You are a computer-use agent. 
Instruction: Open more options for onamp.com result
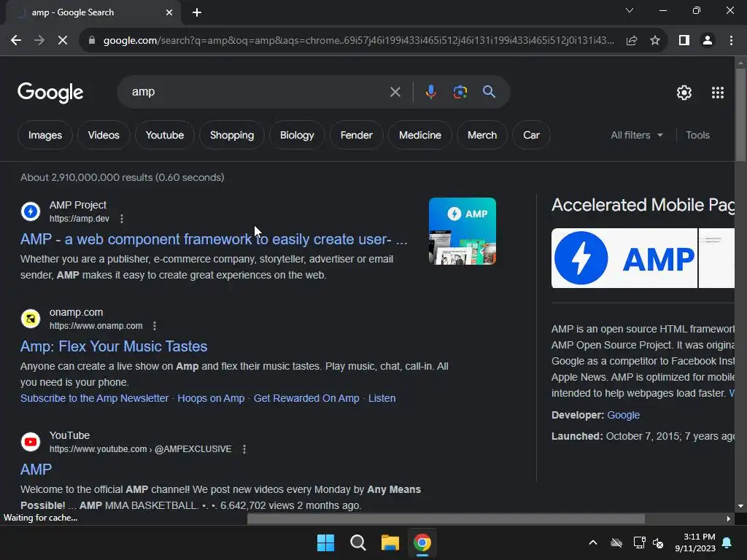pyautogui.click(x=155, y=326)
